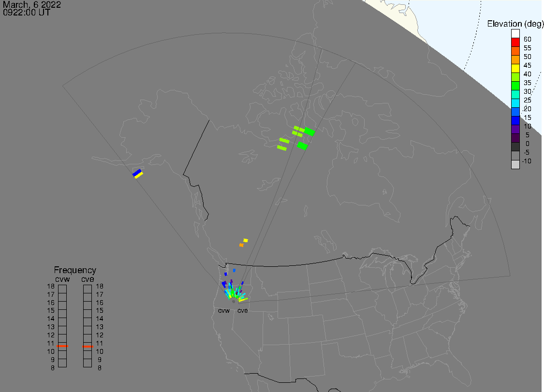Click the red marker on the cvw frequency bar
The width and height of the screenshot is (544, 392).
point(62,346)
